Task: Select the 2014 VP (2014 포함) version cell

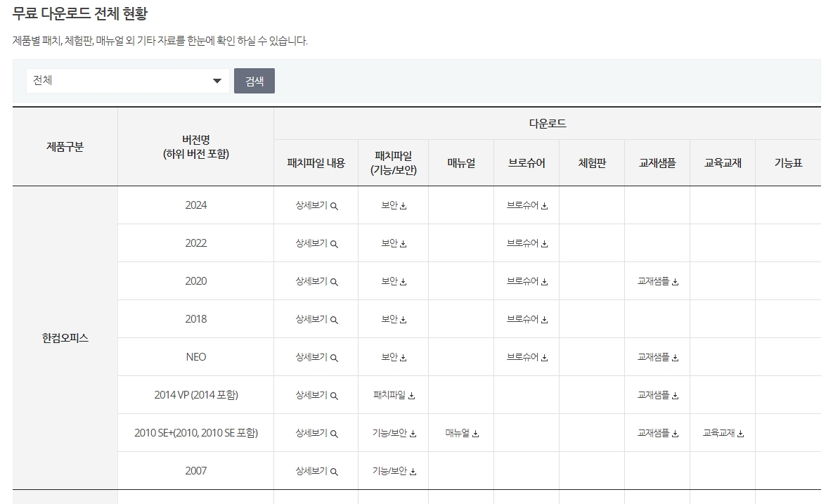Action: point(196,395)
